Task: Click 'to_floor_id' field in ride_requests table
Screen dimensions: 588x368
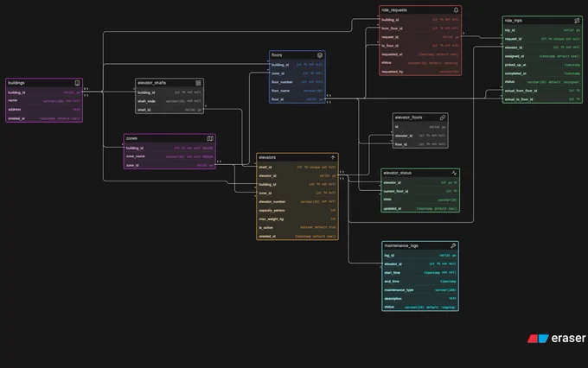Action: point(420,46)
